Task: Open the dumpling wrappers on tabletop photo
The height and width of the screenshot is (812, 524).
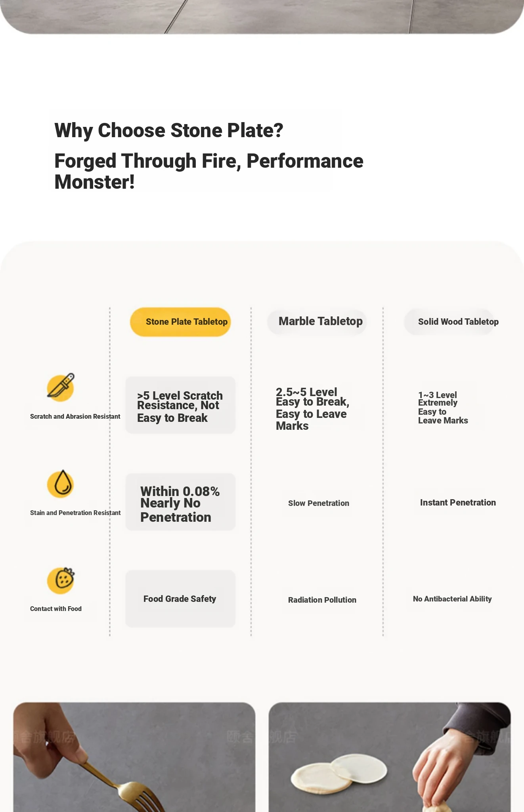Action: [390, 757]
